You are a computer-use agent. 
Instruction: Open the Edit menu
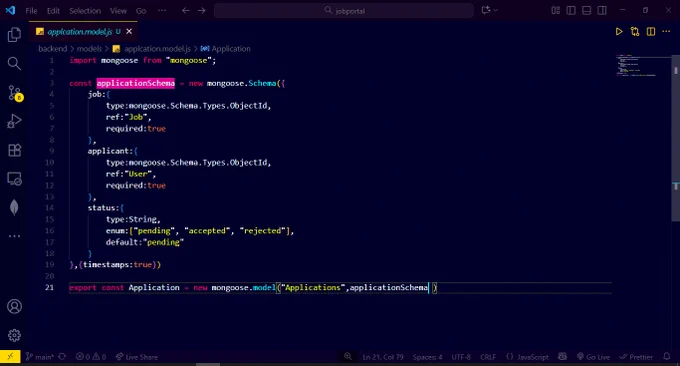[53, 10]
